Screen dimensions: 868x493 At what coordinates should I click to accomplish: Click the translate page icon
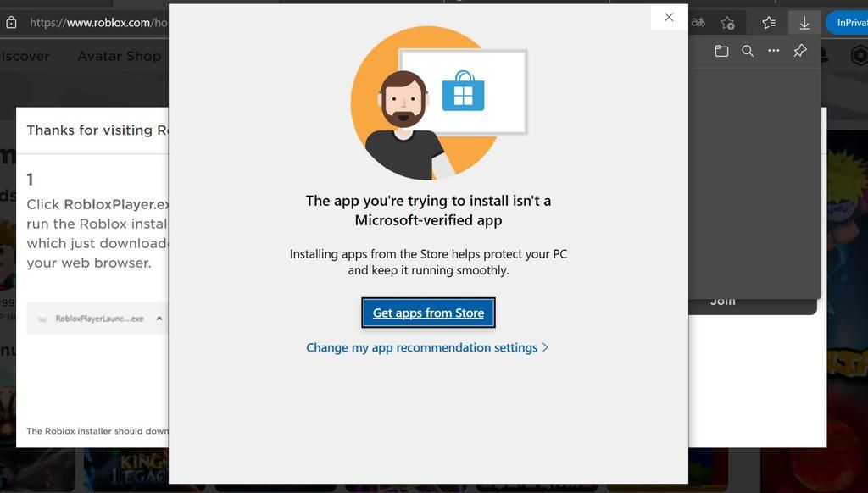coord(698,23)
